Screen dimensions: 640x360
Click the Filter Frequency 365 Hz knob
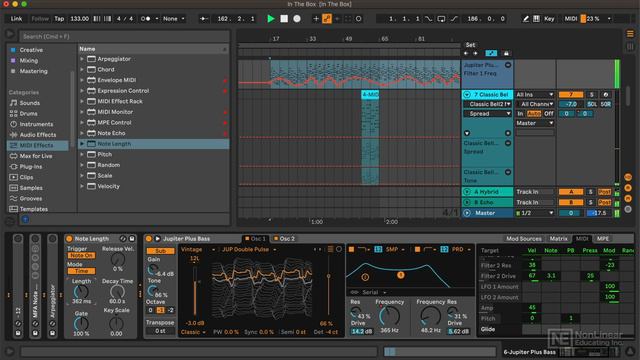click(389, 316)
